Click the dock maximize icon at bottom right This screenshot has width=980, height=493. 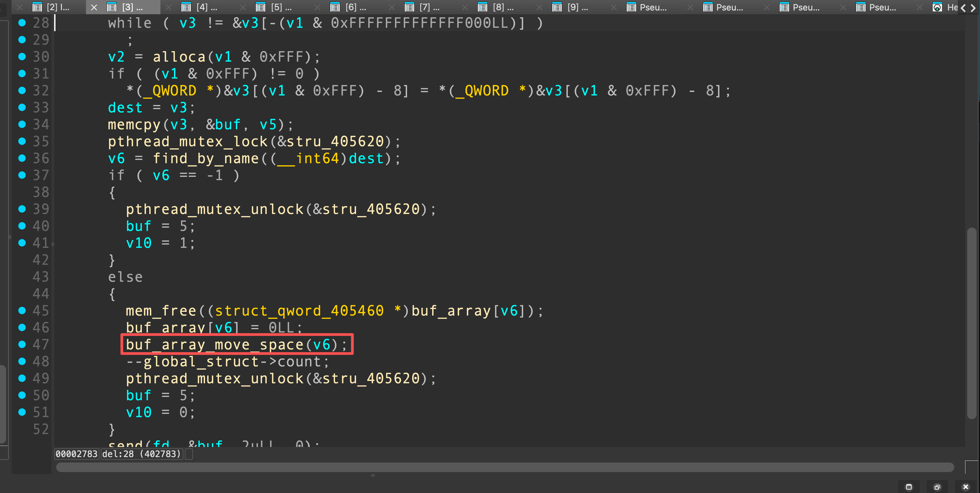909,487
